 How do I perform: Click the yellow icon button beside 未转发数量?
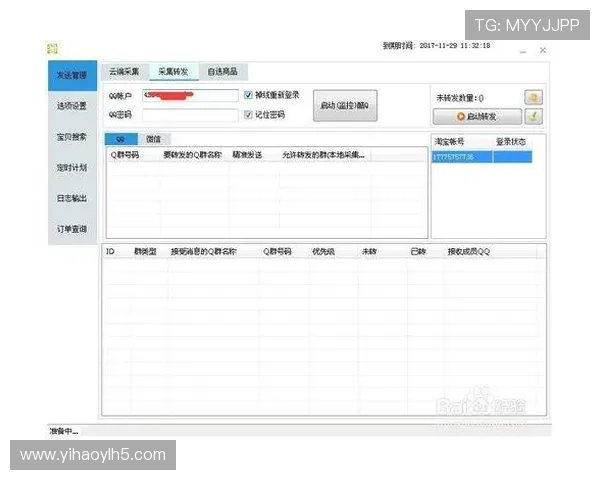tap(533, 97)
